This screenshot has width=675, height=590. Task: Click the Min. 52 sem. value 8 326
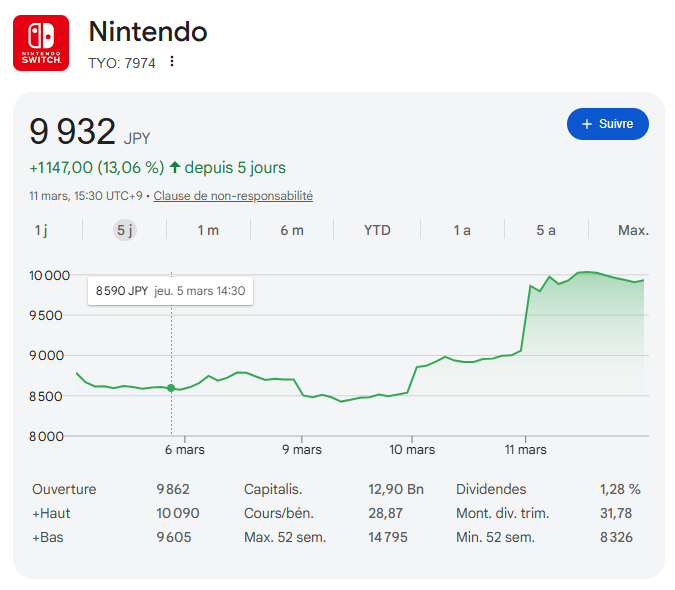click(616, 537)
